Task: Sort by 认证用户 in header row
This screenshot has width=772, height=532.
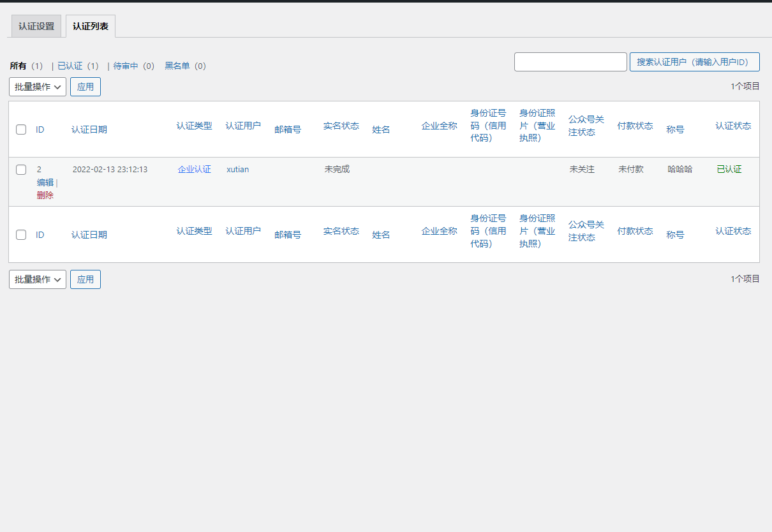Action: pos(243,126)
